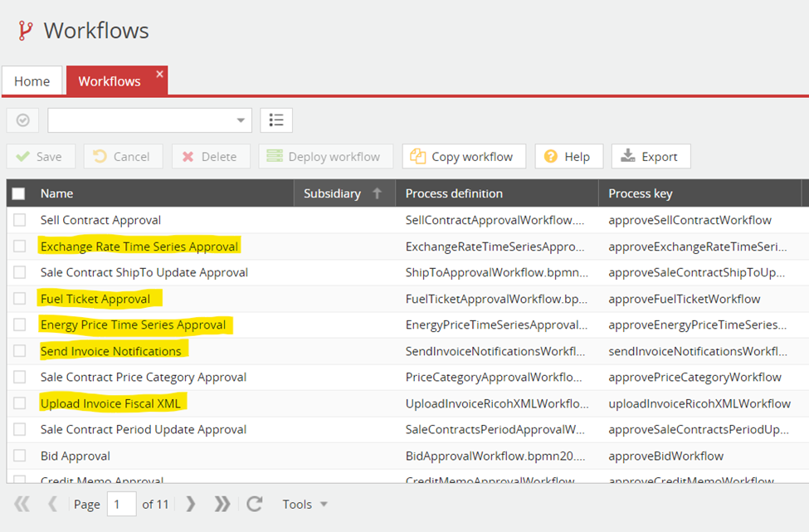This screenshot has width=809, height=532.
Task: Click the checkmark circle icon button
Action: 22,120
